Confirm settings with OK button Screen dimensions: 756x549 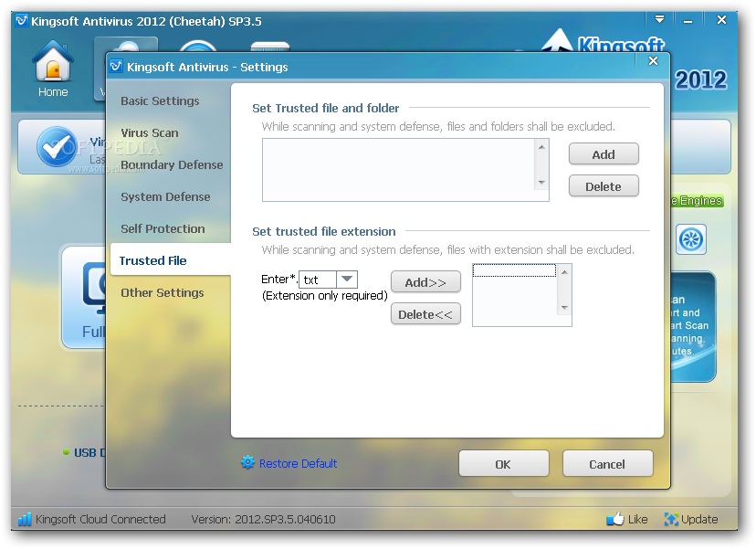click(503, 464)
